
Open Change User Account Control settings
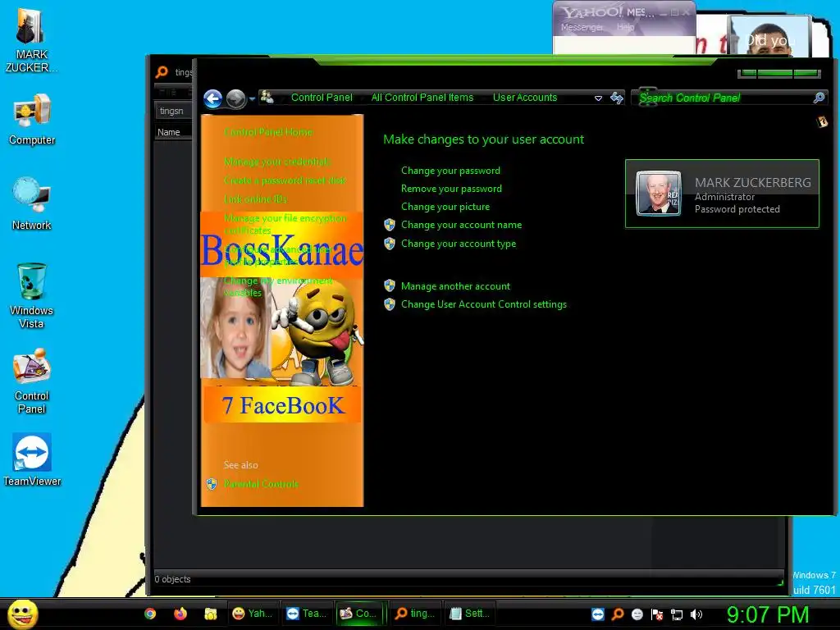click(484, 304)
